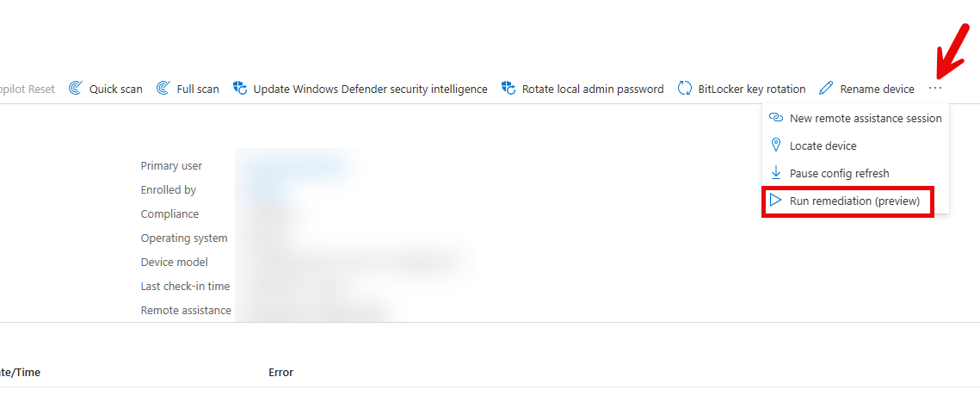Click the Quick scan shield icon

76,89
